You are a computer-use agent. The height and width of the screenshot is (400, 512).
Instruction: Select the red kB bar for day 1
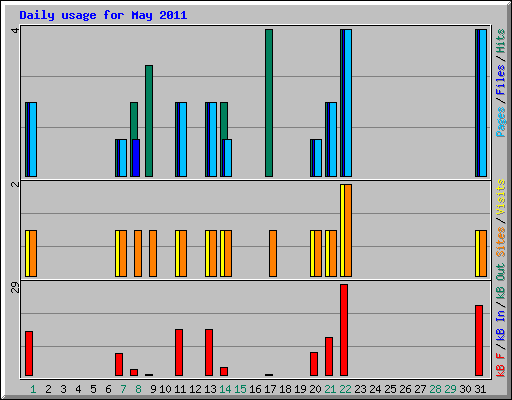tap(29, 354)
